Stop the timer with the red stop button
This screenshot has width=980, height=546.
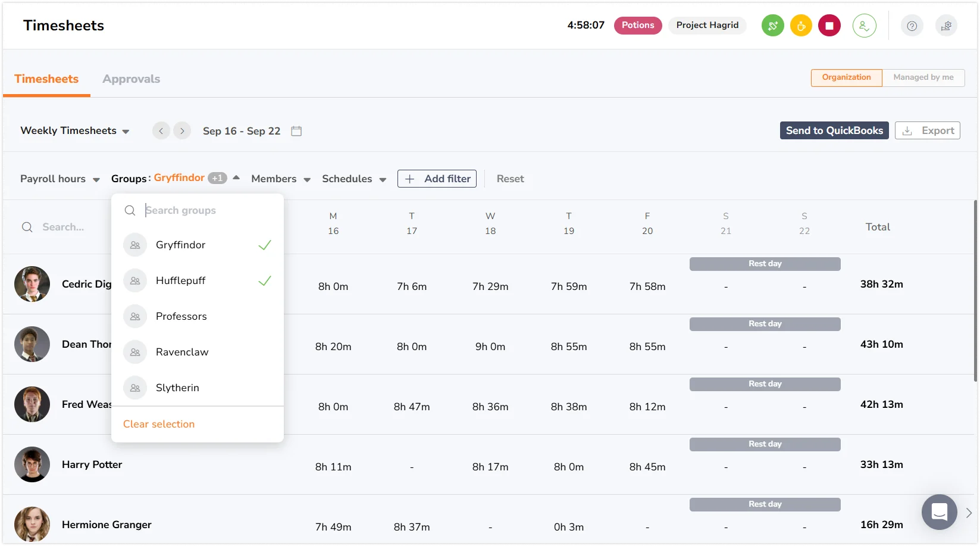point(829,26)
